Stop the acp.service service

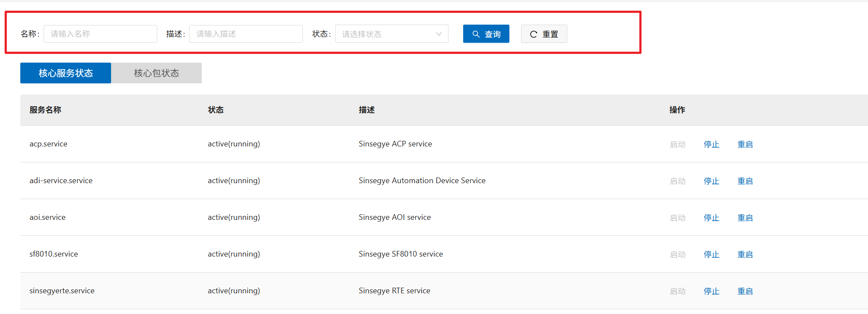pos(711,144)
